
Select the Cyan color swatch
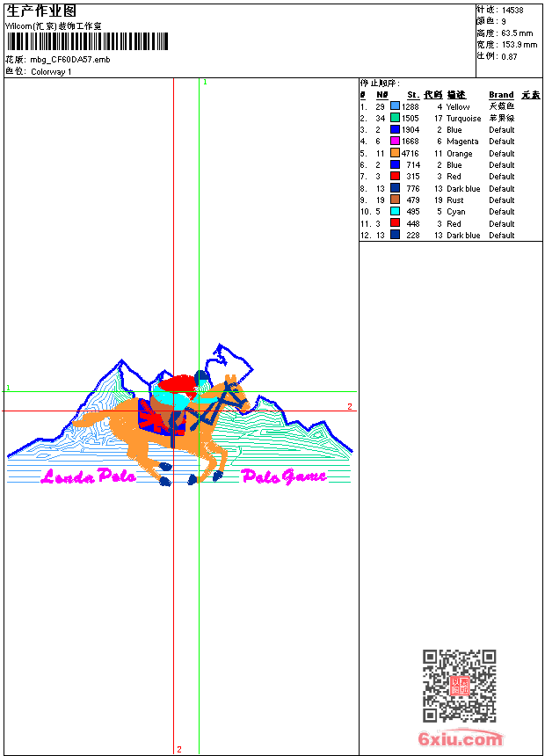pyautogui.click(x=395, y=211)
